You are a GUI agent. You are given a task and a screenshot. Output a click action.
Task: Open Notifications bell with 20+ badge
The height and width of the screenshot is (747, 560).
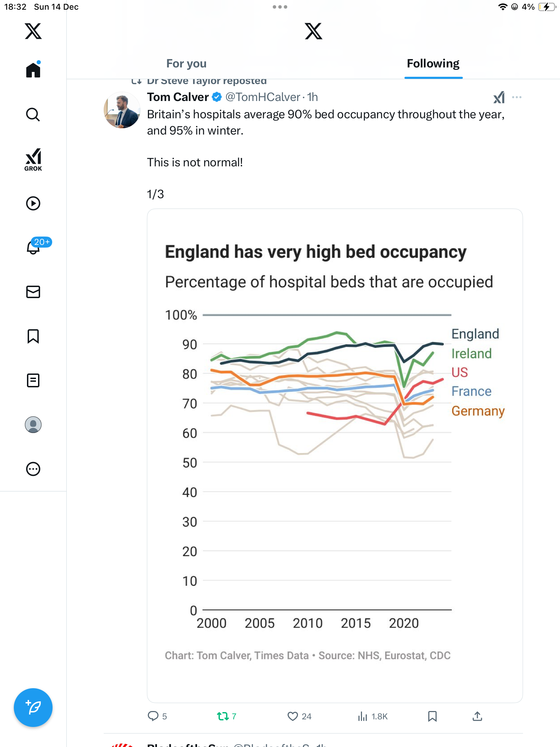click(x=34, y=247)
